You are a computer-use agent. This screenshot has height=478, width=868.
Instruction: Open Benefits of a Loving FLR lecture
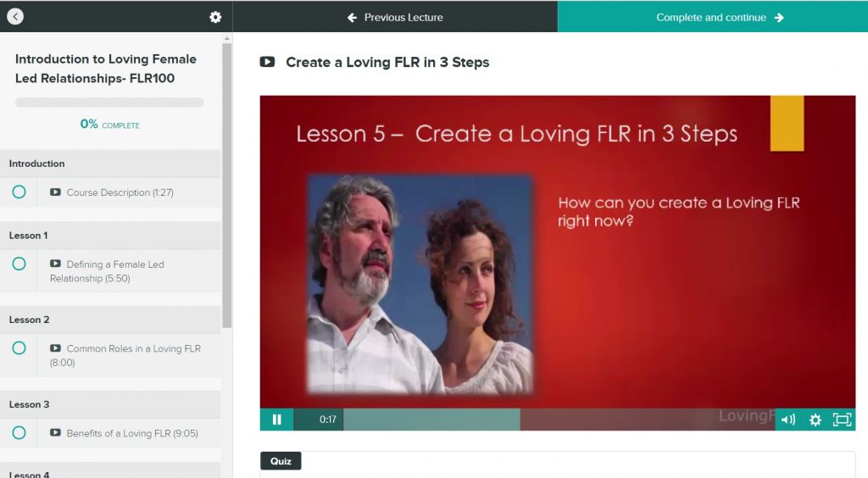click(x=132, y=433)
